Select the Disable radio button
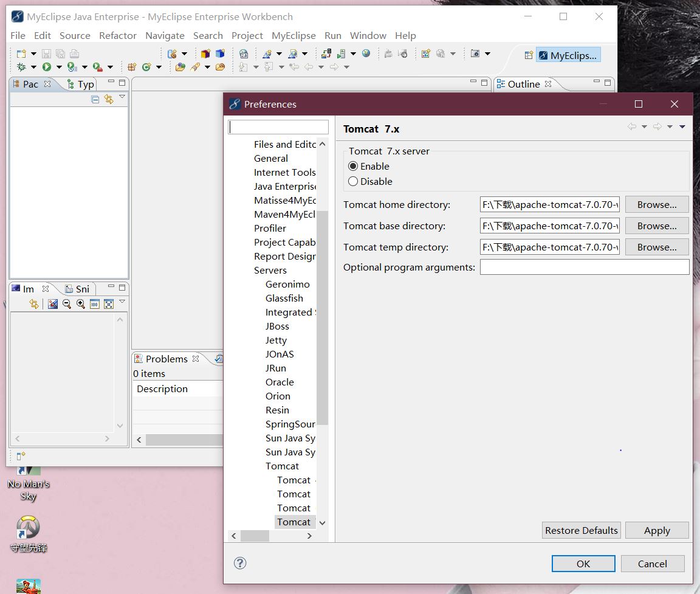Viewport: 700px width, 594px height. point(353,181)
